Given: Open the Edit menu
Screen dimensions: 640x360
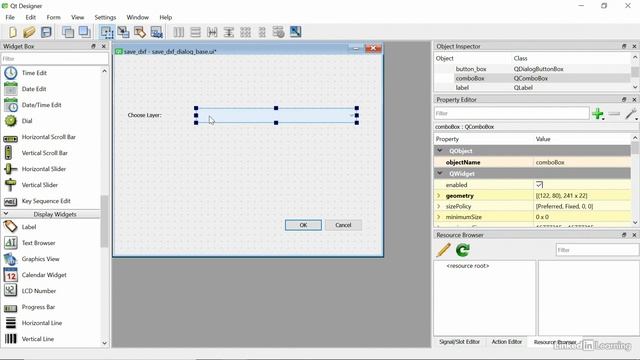Looking at the screenshot, I should click(x=31, y=17).
